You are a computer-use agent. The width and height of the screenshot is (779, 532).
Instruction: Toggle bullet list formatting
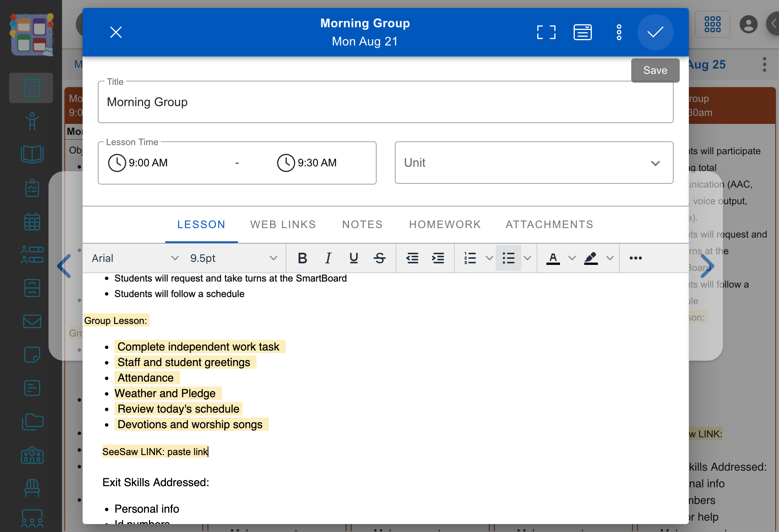508,258
